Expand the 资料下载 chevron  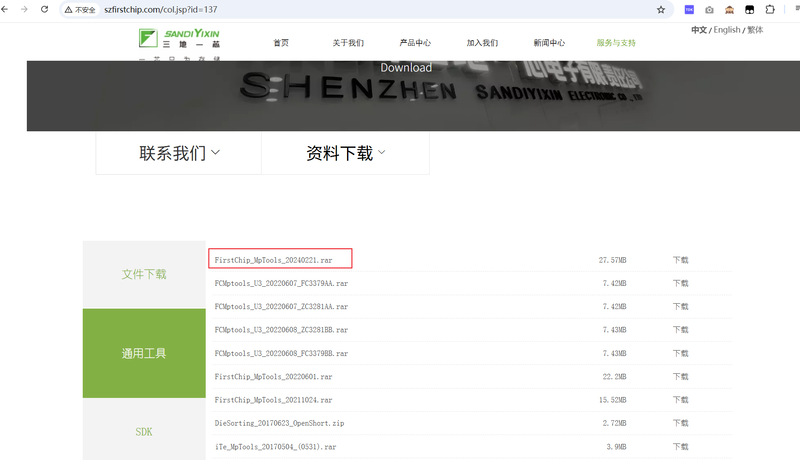(382, 152)
